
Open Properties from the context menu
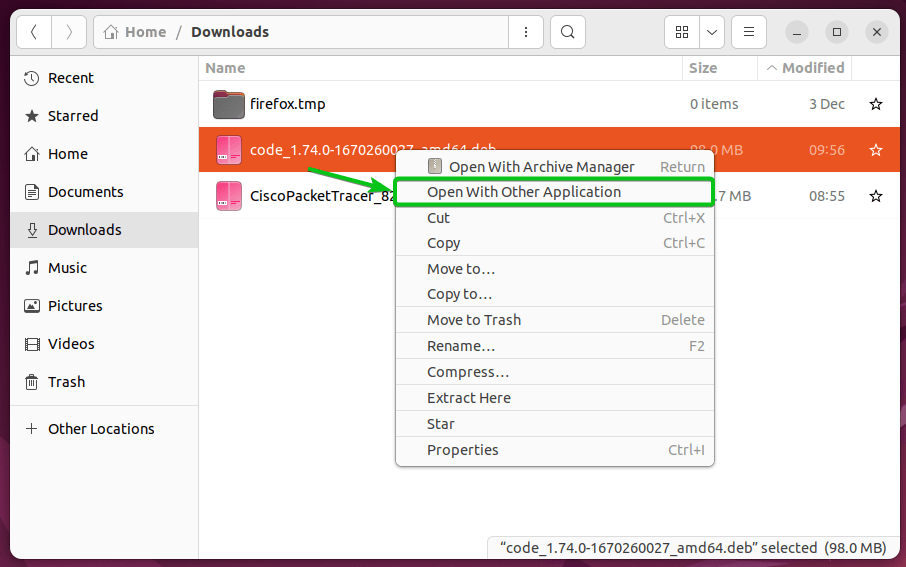555,450
